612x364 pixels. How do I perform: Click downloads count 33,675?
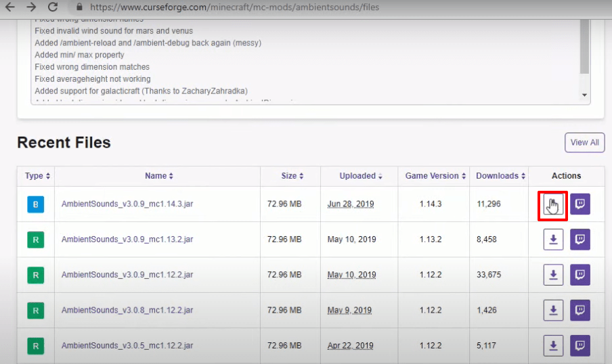(x=489, y=275)
